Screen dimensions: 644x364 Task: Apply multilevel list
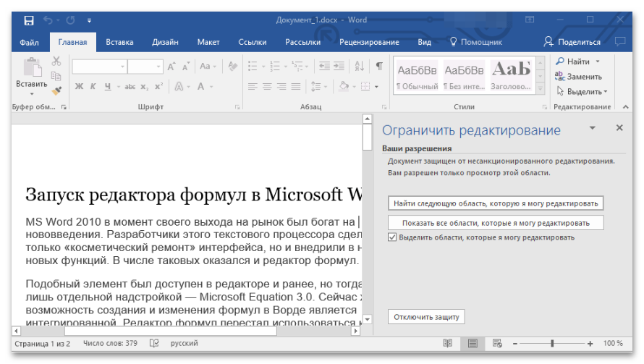(297, 66)
